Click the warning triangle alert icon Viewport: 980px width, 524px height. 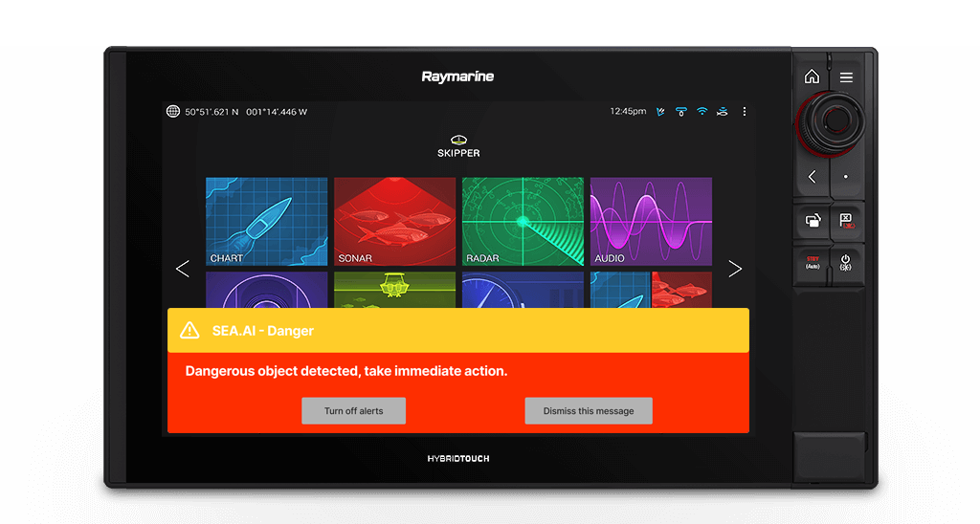pyautogui.click(x=189, y=331)
